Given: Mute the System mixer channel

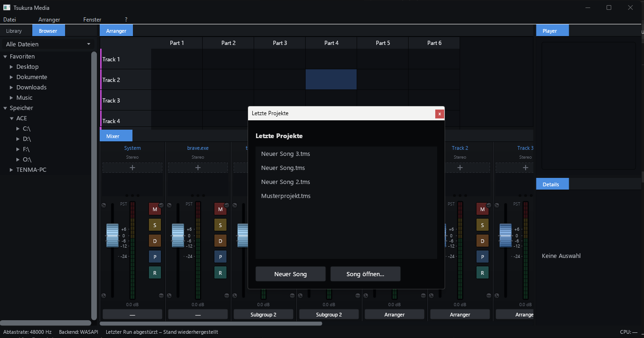Looking at the screenshot, I should (x=155, y=209).
